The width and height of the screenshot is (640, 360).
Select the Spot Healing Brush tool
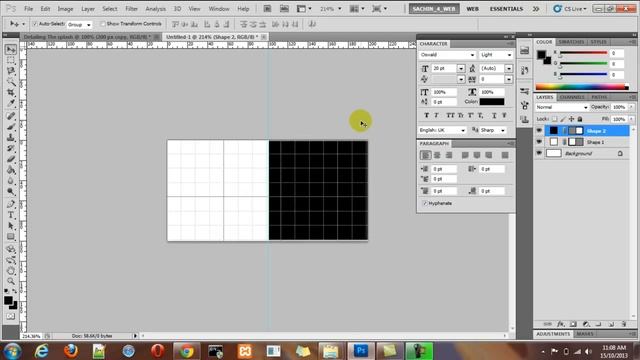[x=11, y=116]
